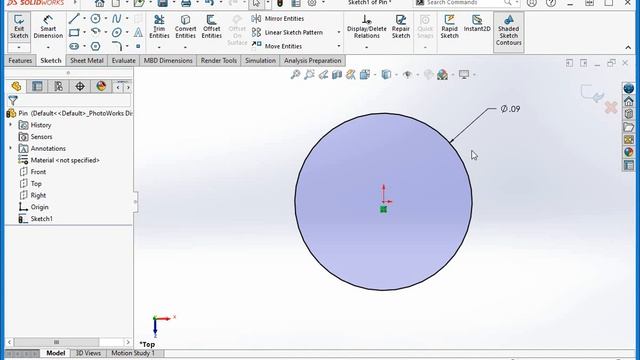Open the Display/Delete Relations dropdown
This screenshot has width=640, height=360.
[x=367, y=47]
